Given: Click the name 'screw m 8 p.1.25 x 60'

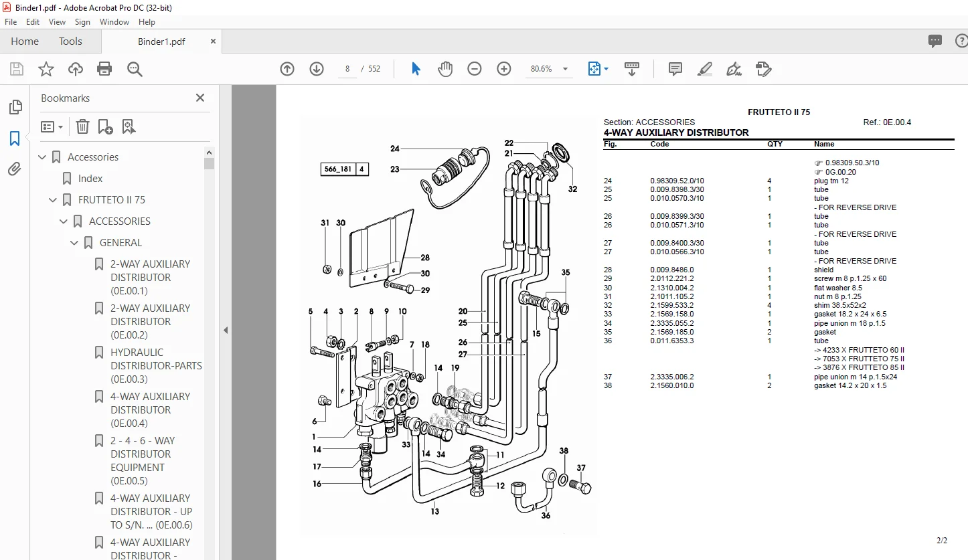Looking at the screenshot, I should tap(850, 278).
